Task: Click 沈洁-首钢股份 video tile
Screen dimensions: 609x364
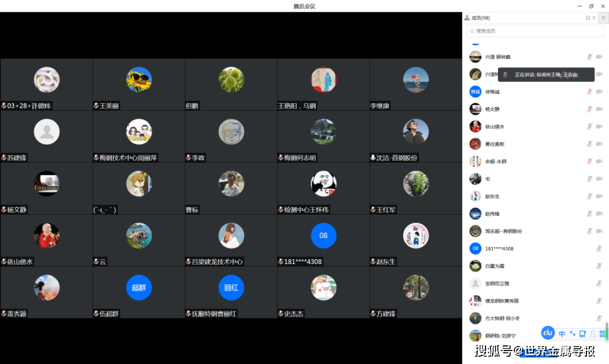Action: [416, 136]
